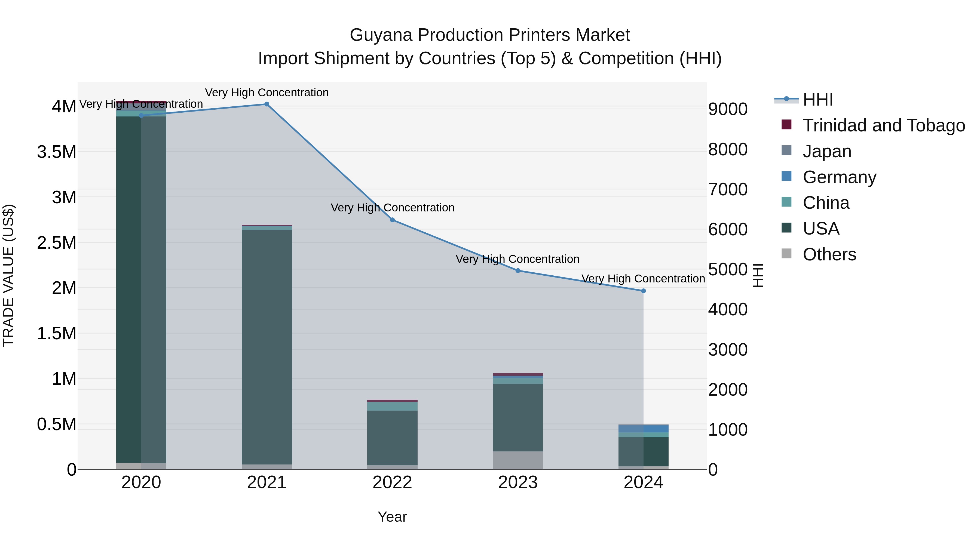Viewport: 980px width, 551px height.
Task: Select the 2023 USA bar segment
Action: (518, 417)
